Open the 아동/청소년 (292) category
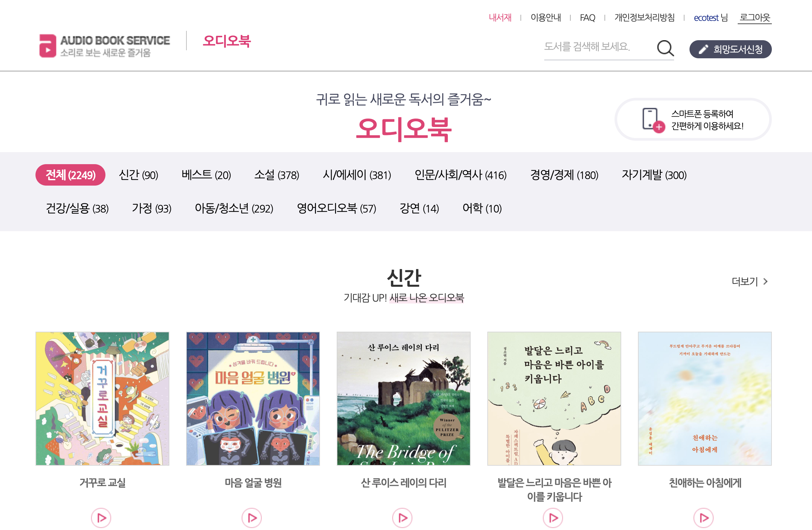Screen dimensions: 812x530 [x=234, y=208]
